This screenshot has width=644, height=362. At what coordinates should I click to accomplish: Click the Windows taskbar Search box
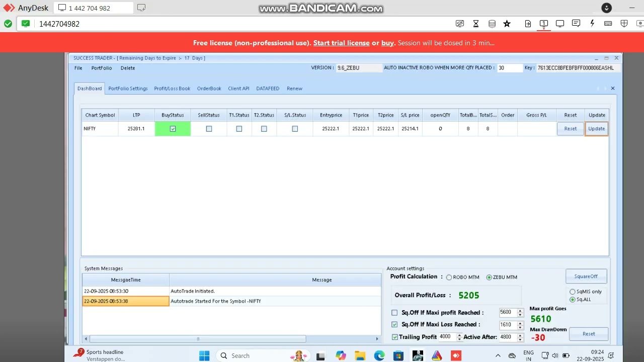pyautogui.click(x=263, y=355)
